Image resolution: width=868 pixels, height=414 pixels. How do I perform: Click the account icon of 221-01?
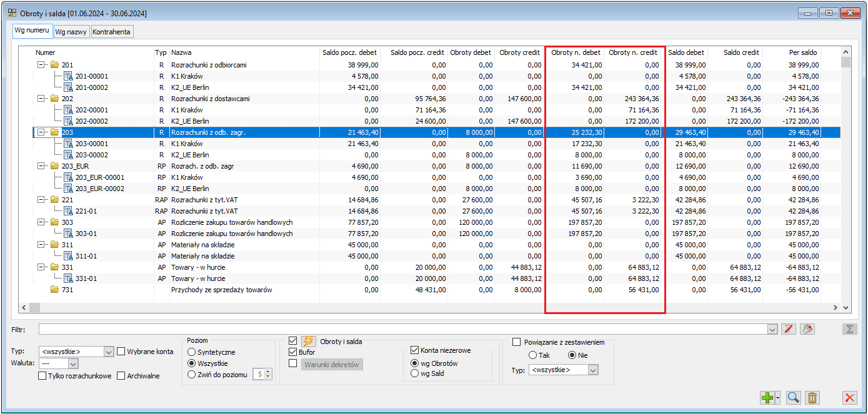pos(69,211)
